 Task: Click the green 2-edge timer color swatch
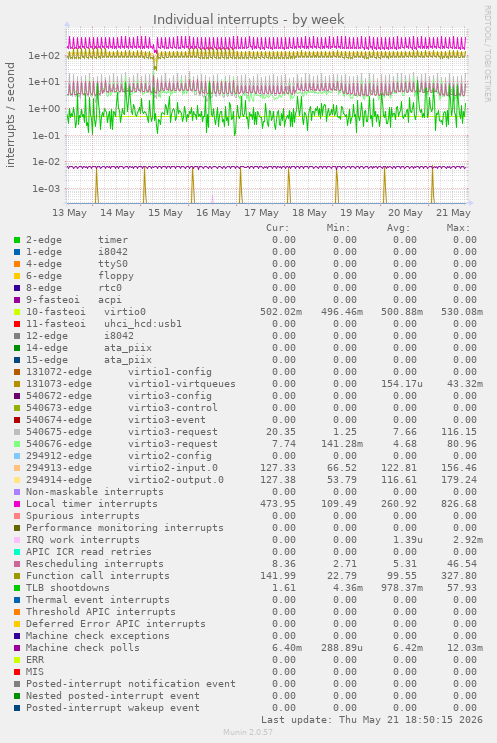pyautogui.click(x=17, y=240)
